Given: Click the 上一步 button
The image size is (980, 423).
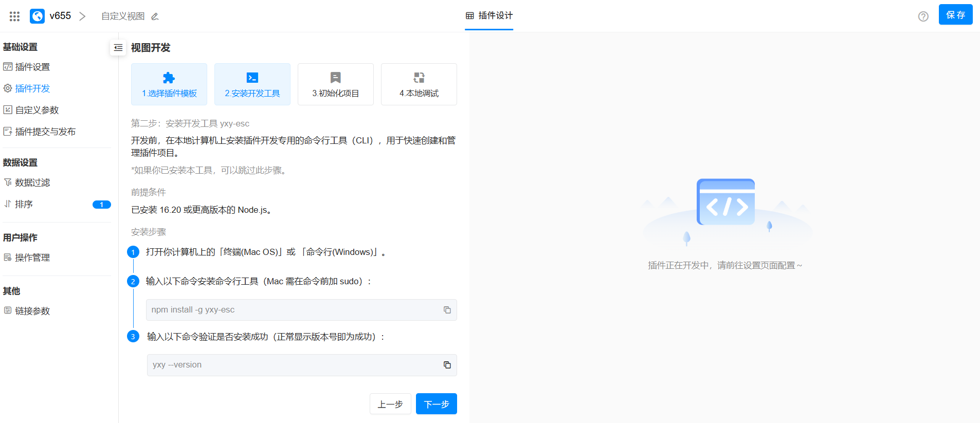Looking at the screenshot, I should 390,404.
